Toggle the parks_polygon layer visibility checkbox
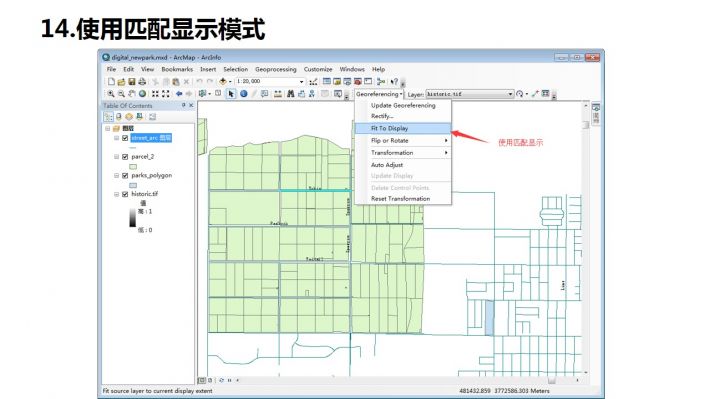 [x=125, y=175]
